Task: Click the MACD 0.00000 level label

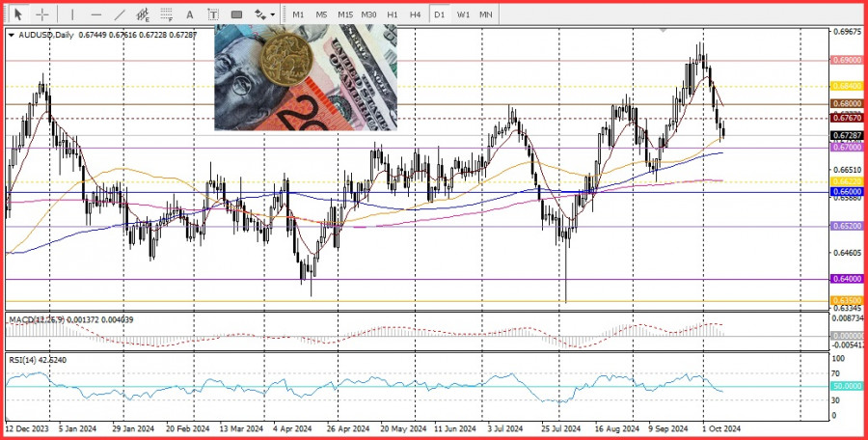Action: click(x=847, y=336)
